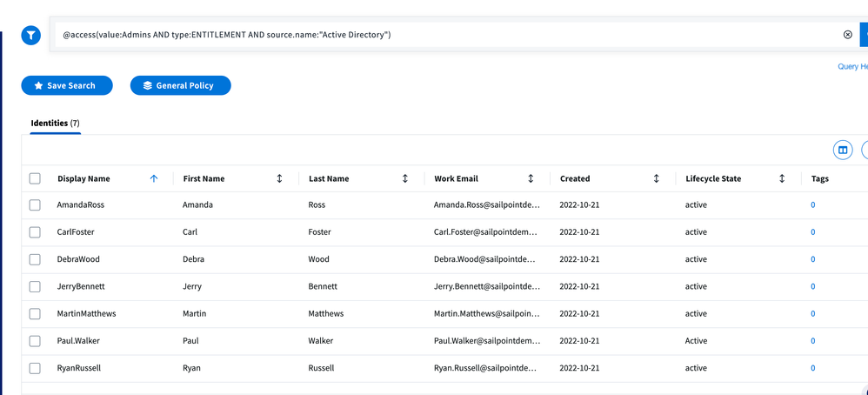Select all identities with header checkbox

tap(35, 178)
